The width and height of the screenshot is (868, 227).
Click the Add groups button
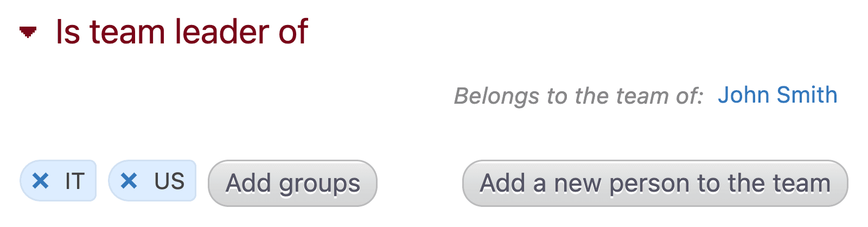292,183
